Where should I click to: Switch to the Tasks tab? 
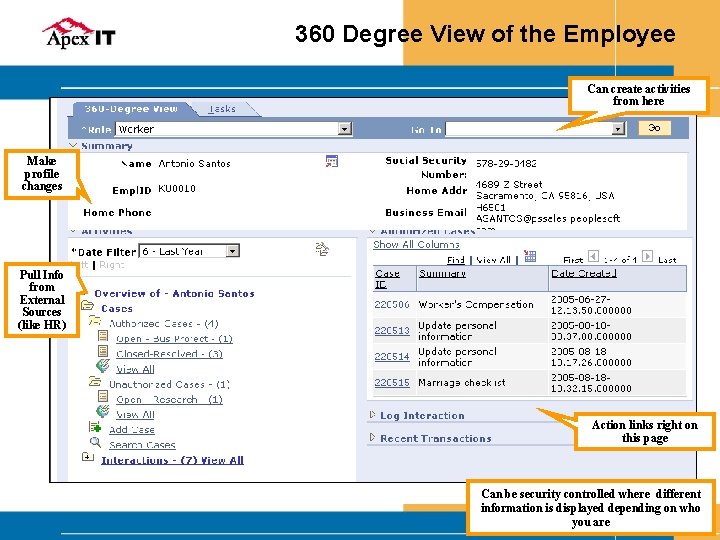[x=222, y=109]
